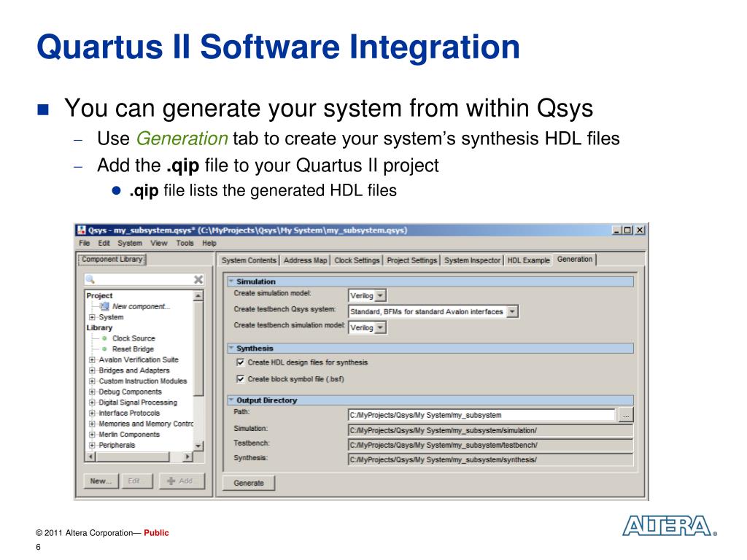Screen dimensions: 747x560
Task: Expand Avalon Verification Suite node
Action: [92, 359]
